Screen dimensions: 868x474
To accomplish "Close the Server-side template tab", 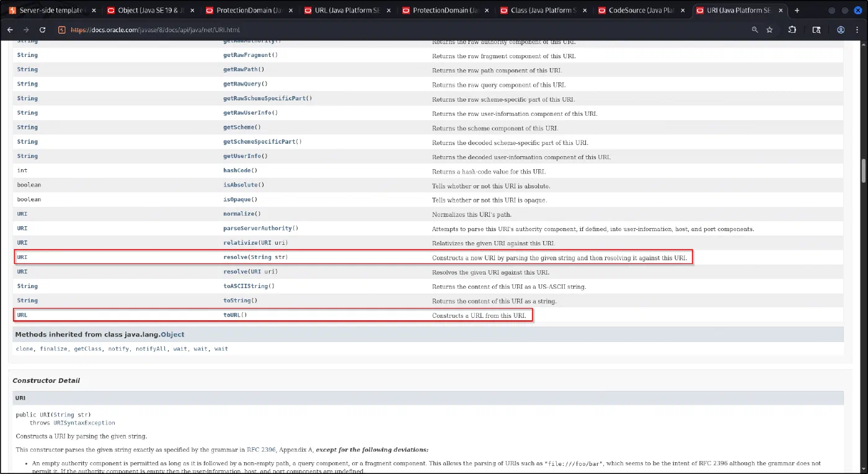I will [x=94, y=11].
